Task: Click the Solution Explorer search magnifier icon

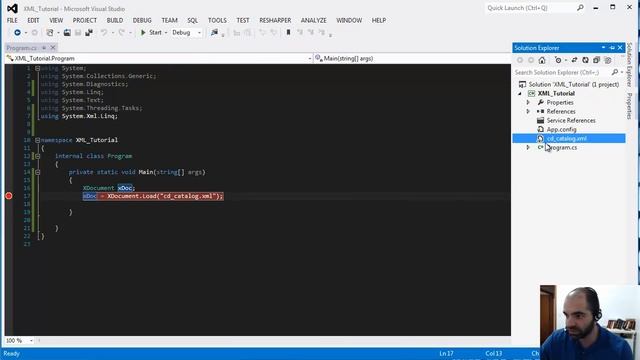Action: pos(615,72)
